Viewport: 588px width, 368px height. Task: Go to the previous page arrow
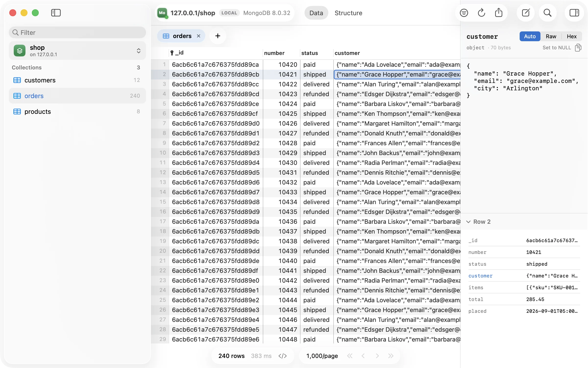(x=363, y=356)
